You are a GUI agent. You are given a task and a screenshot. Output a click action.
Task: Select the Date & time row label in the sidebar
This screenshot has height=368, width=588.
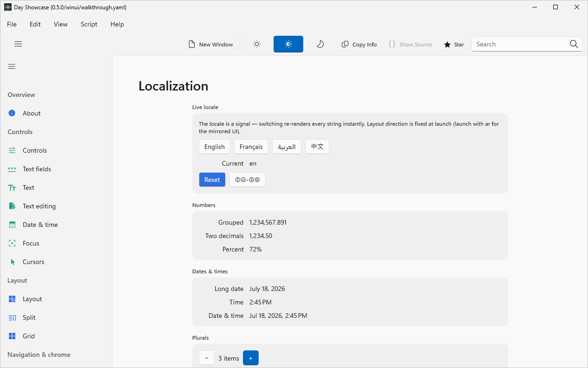pyautogui.click(x=40, y=225)
